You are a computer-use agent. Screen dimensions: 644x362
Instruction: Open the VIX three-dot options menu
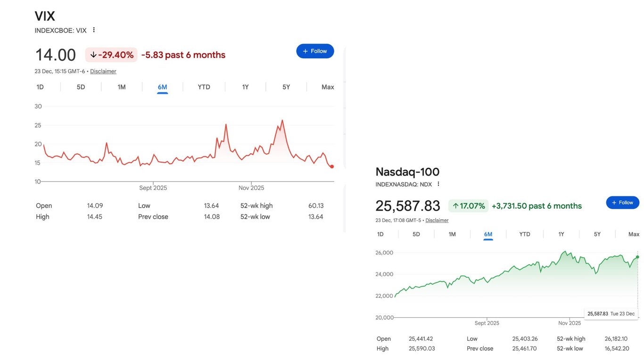94,30
